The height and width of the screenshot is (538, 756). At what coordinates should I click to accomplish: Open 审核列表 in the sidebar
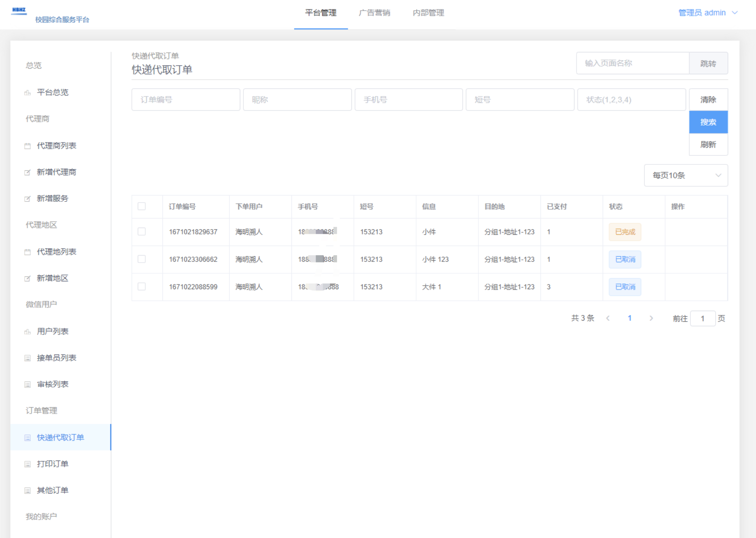point(61,384)
